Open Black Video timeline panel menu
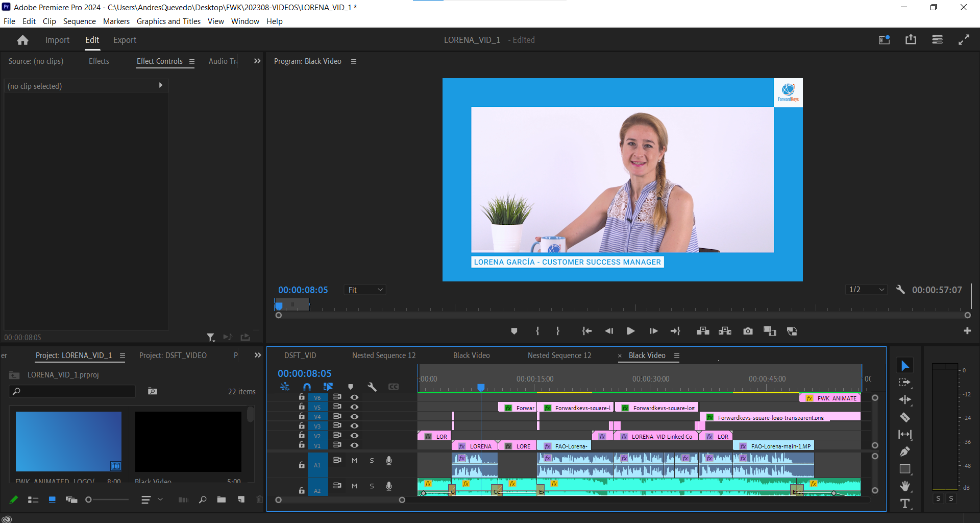This screenshot has width=980, height=523. (x=677, y=355)
